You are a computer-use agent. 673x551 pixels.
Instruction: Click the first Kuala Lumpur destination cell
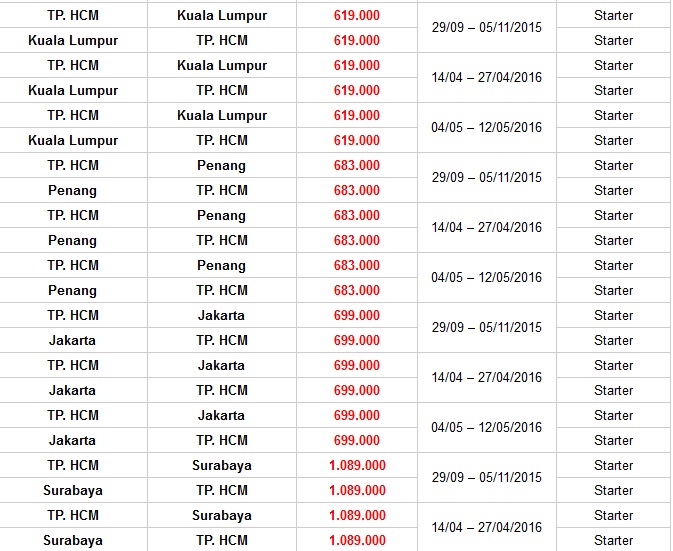pyautogui.click(x=222, y=15)
